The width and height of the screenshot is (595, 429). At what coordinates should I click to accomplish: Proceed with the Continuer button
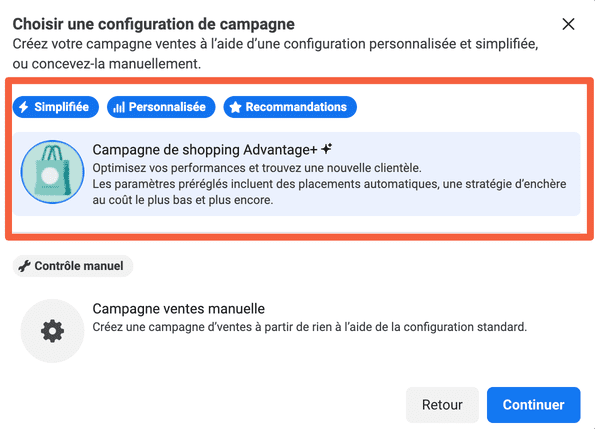(534, 405)
